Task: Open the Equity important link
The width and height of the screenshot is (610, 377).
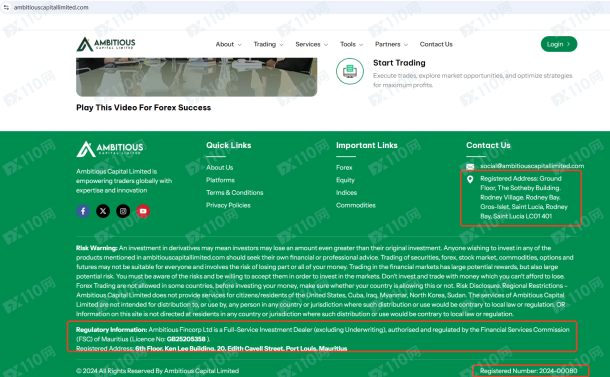Action: pyautogui.click(x=345, y=180)
